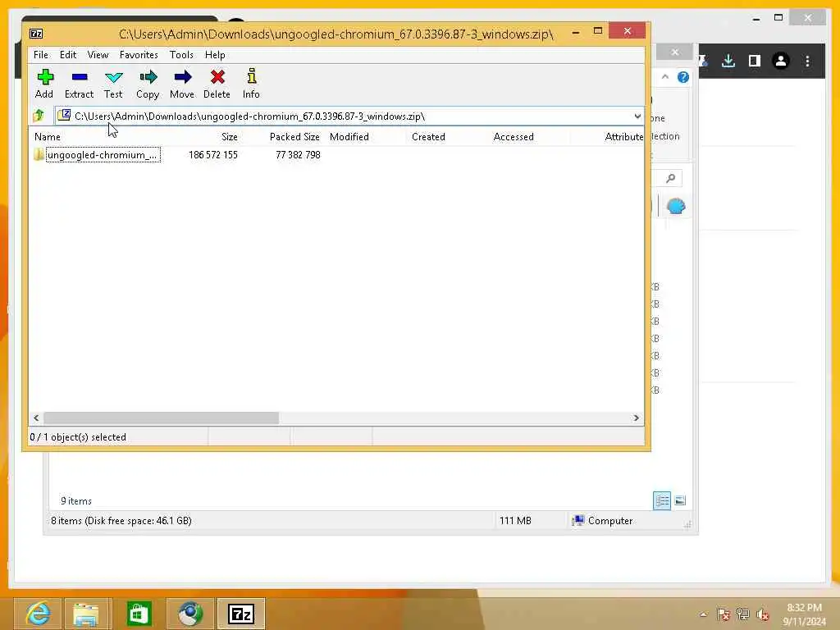Sort by the Size column header
The width and height of the screenshot is (840, 630).
(x=230, y=137)
